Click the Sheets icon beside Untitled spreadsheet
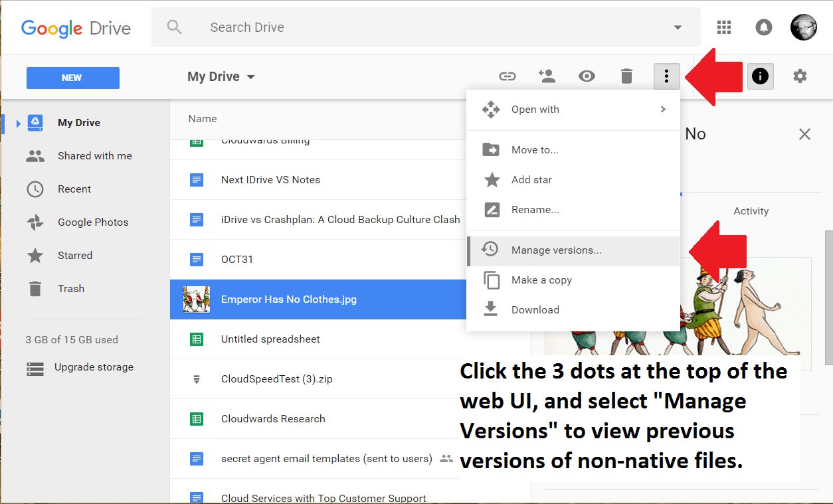The width and height of the screenshot is (833, 504). [x=197, y=339]
